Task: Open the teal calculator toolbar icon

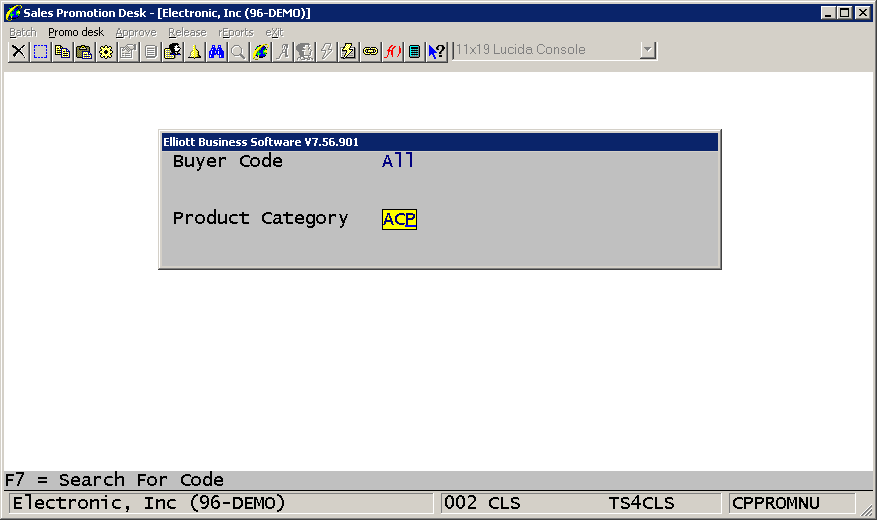Action: point(414,51)
